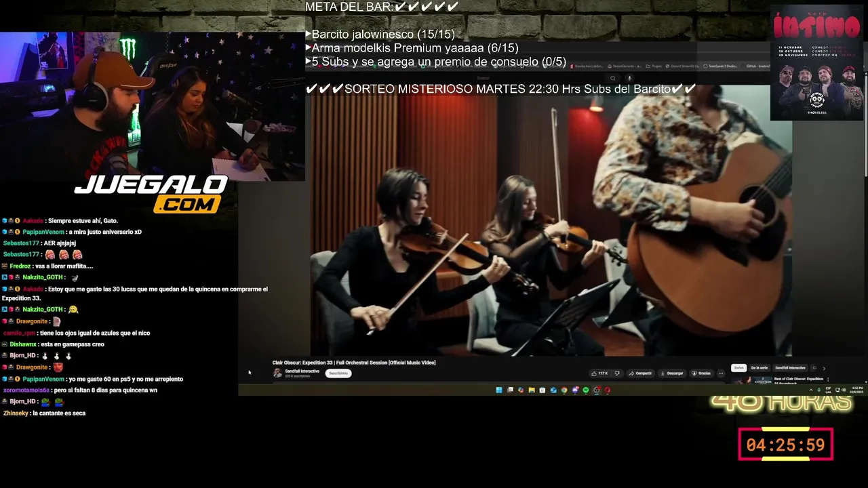This screenshot has width=868, height=488.
Task: Open the Plugins bookmark folder
Action: coord(654,66)
